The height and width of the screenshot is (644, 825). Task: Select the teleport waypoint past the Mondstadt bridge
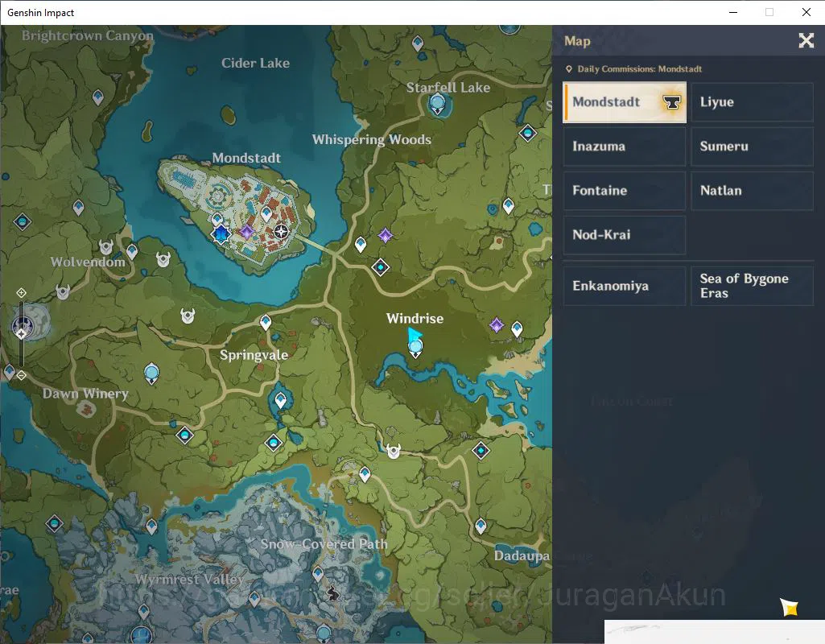click(x=361, y=245)
